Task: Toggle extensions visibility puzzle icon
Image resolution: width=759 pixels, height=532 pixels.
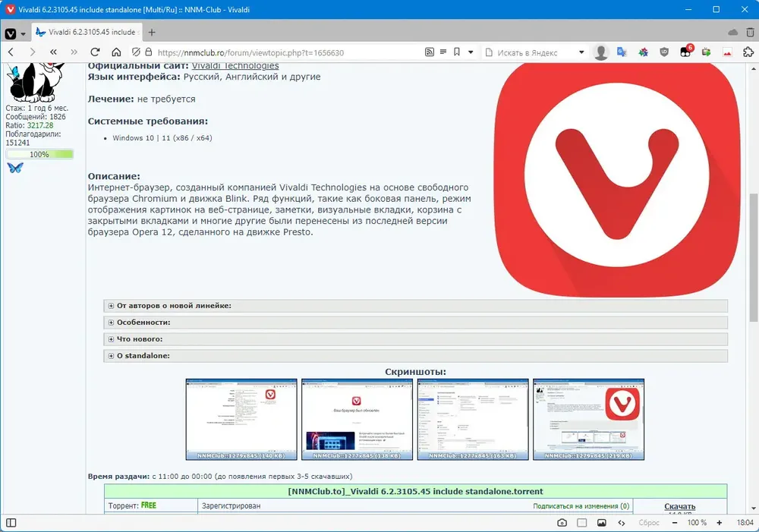Action: coord(748,52)
